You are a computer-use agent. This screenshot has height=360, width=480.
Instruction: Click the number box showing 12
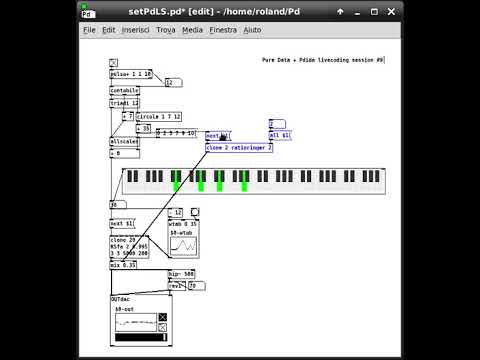(174, 83)
